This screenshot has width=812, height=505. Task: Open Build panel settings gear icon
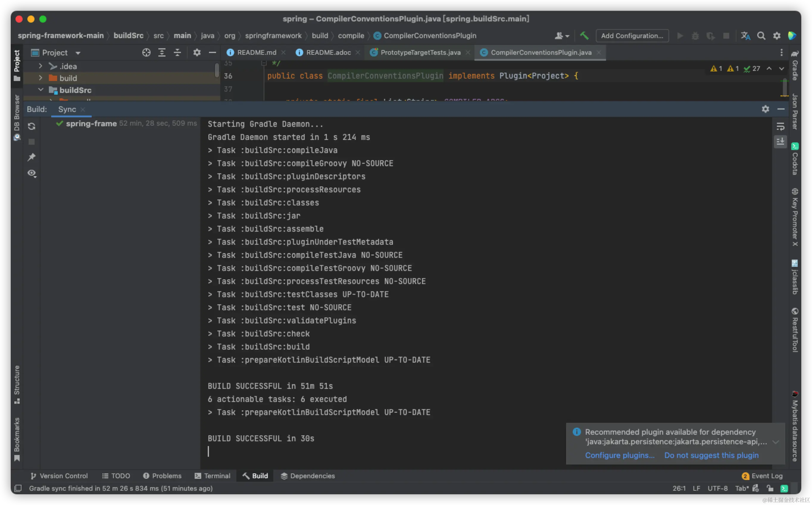tap(765, 109)
